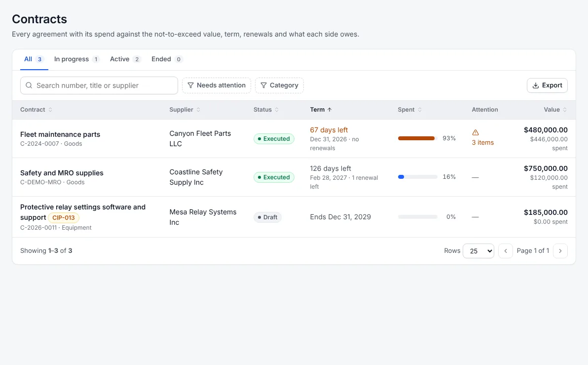
Task: Click the $750,000.00 contract value
Action: click(546, 168)
